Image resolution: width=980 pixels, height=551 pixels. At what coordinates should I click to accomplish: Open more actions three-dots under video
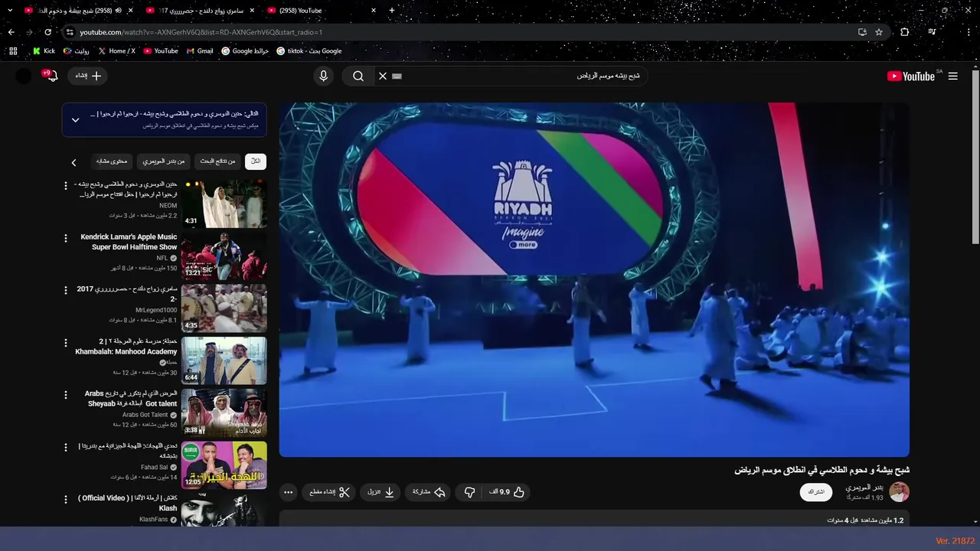pos(288,492)
